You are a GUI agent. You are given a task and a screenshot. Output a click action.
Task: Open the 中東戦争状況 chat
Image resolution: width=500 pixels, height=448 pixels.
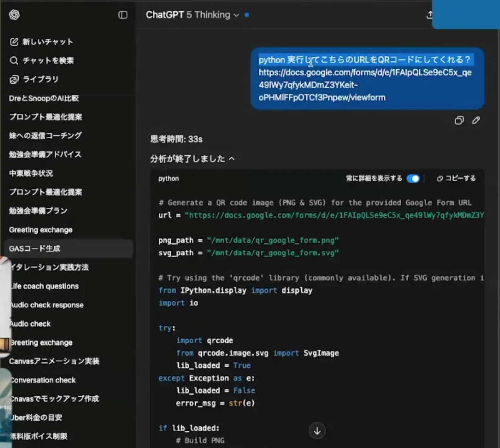[31, 173]
